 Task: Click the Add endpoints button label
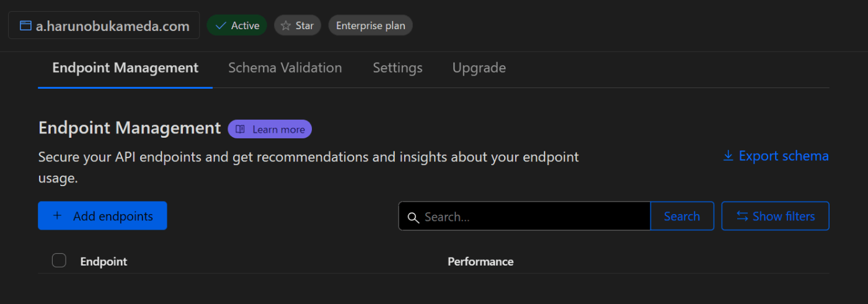point(113,216)
